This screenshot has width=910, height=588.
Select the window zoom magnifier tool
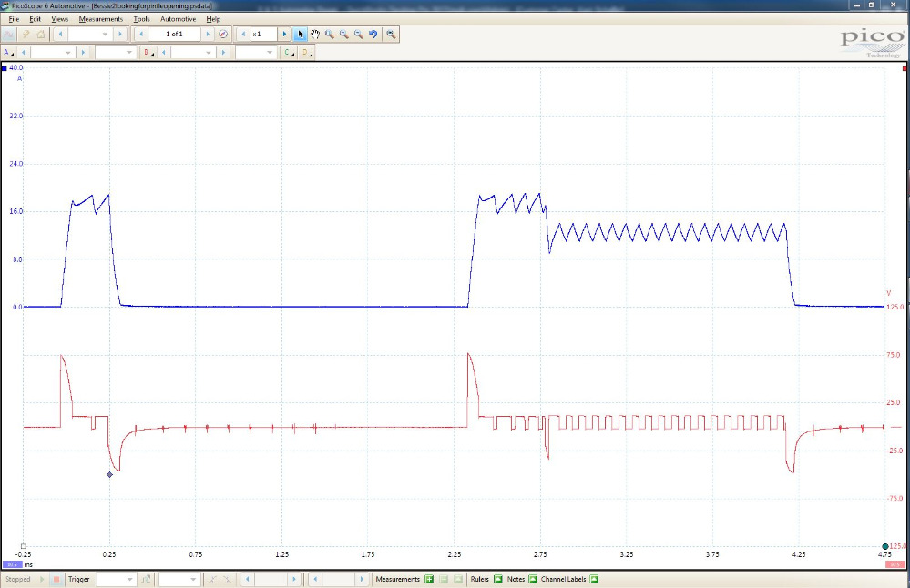tap(330, 35)
